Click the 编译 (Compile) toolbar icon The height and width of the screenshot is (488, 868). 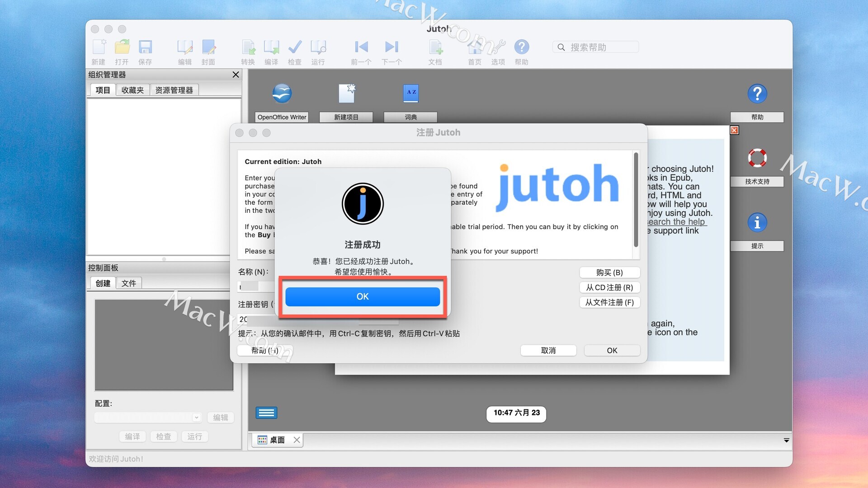point(271,47)
